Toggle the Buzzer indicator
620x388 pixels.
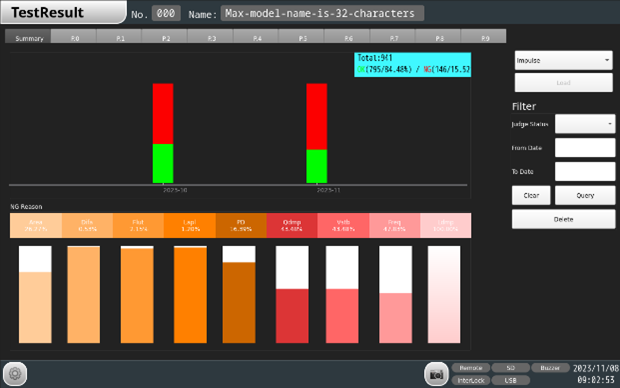(550, 368)
